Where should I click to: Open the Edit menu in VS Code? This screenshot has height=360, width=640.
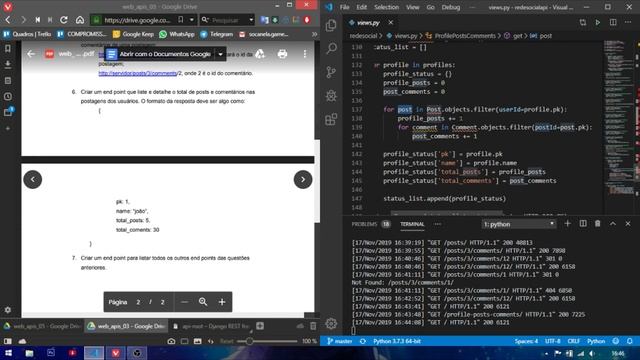point(361,7)
